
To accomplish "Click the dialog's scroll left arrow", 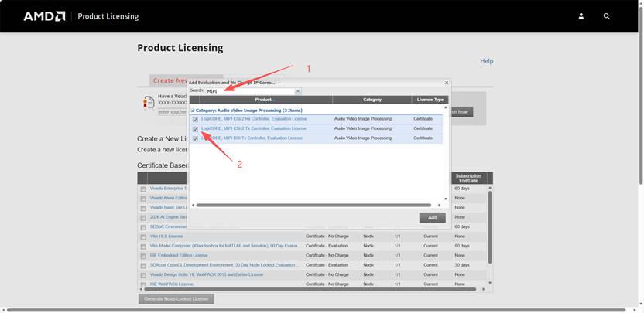I will tap(194, 205).
